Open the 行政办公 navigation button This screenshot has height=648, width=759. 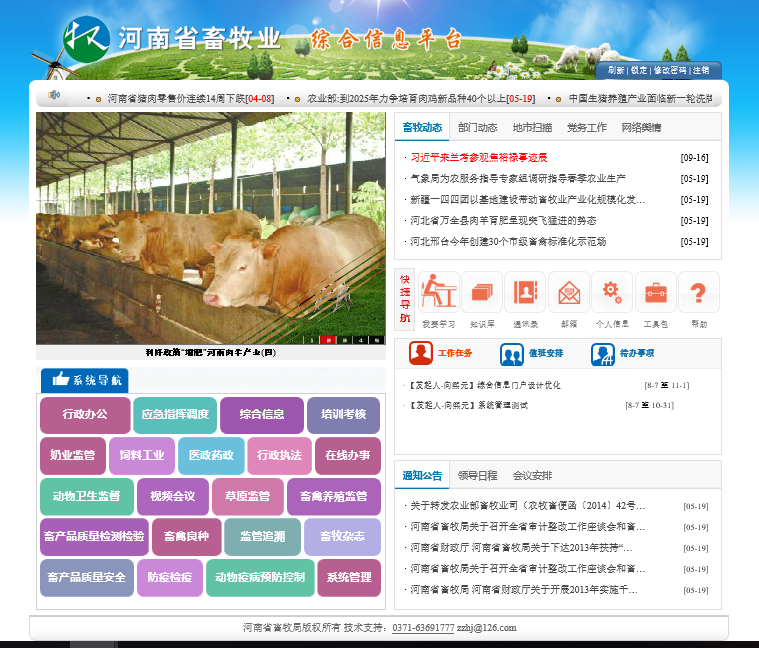point(85,415)
